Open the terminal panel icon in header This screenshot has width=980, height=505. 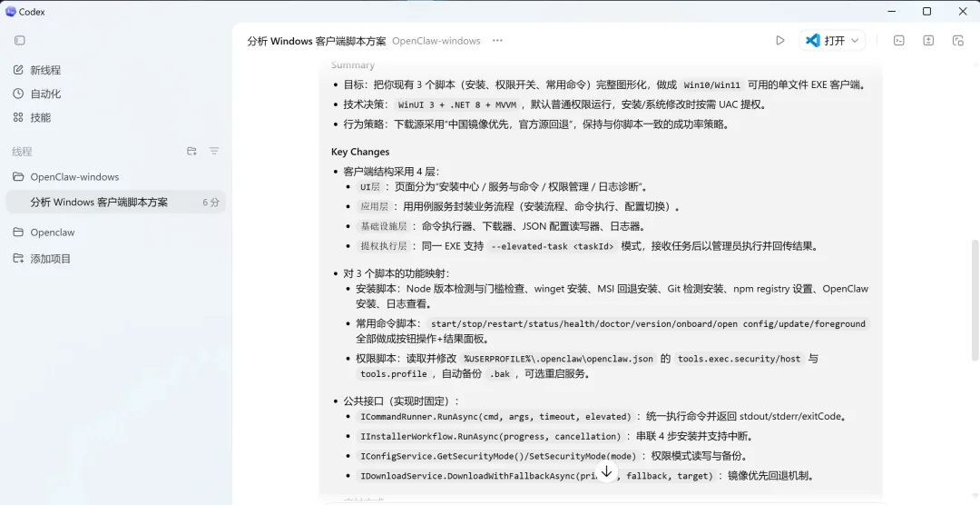tap(898, 41)
